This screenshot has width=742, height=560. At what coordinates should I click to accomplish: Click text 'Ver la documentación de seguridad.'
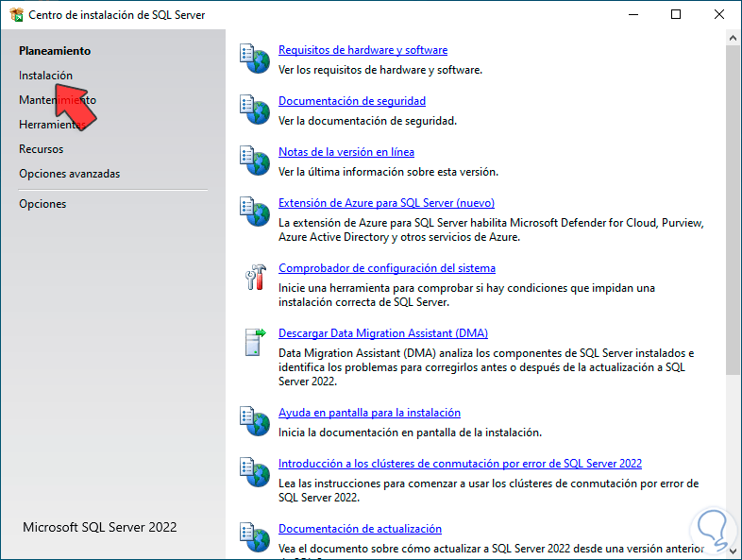pos(367,121)
